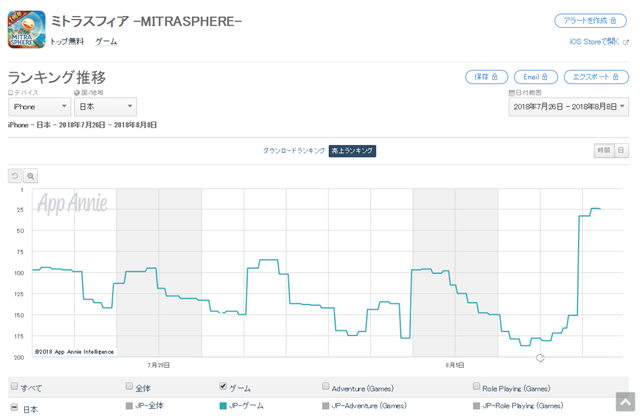640x418 pixels.
Task: Click the JP-全体 gray color swatch
Action: (129, 406)
